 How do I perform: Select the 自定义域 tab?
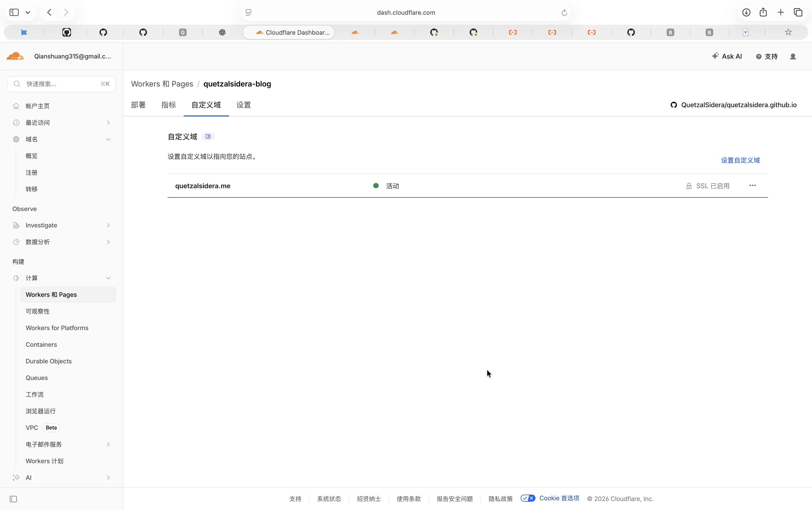[206, 105]
